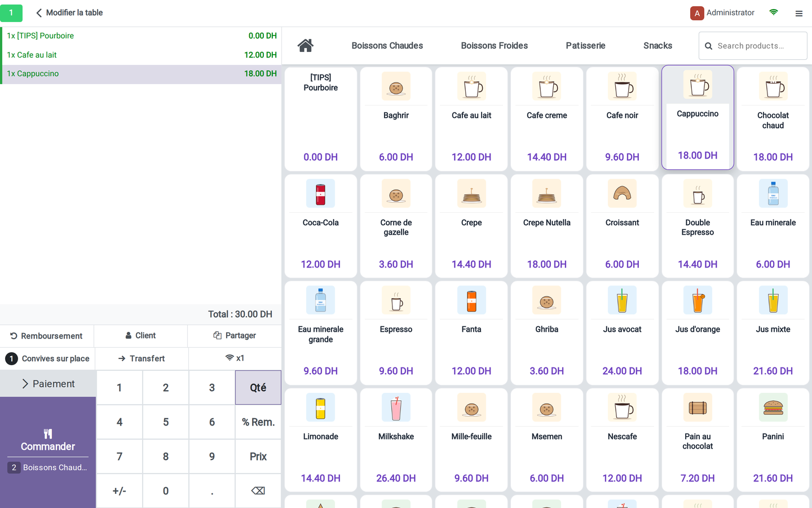Open the x1 price list selector
The height and width of the screenshot is (508, 812).
click(235, 358)
